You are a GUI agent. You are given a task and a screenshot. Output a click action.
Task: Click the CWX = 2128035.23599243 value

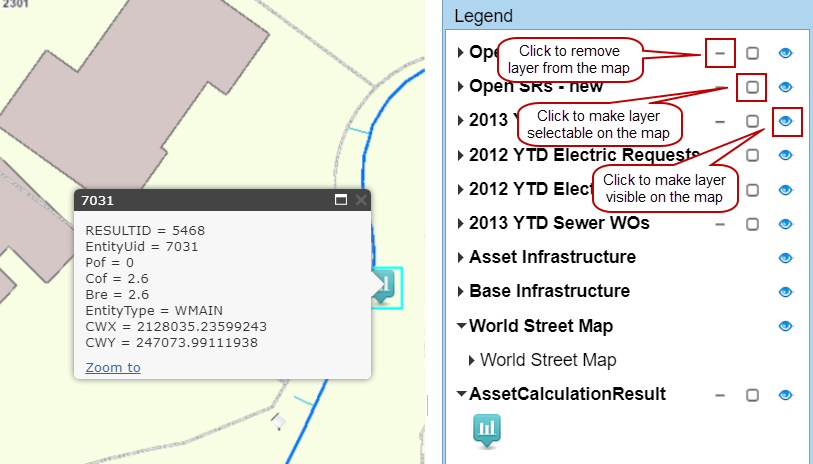coord(202,327)
